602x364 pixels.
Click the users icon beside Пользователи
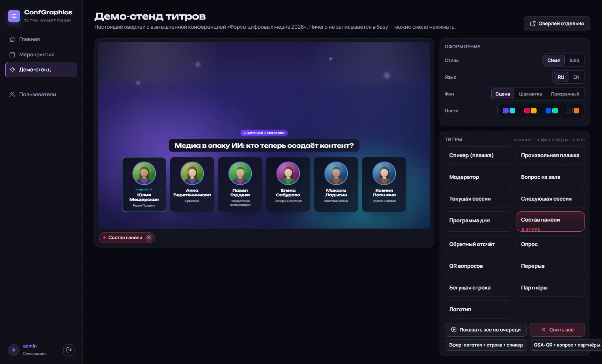click(12, 94)
